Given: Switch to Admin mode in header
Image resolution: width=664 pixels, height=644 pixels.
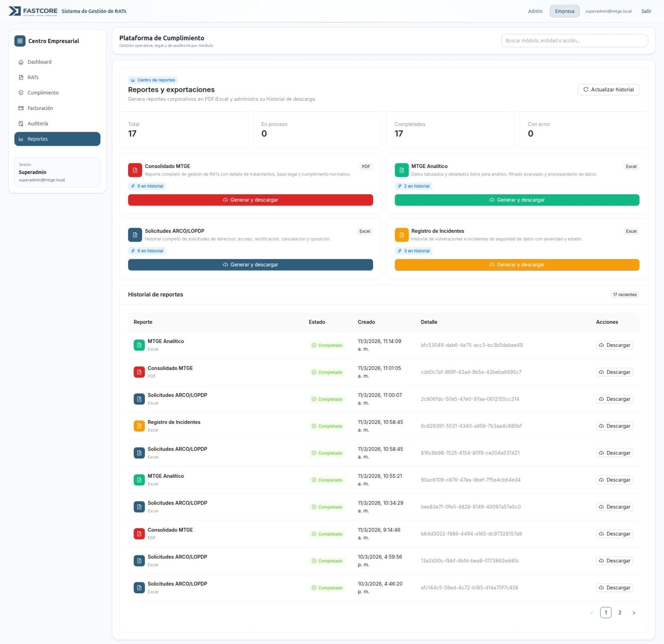Looking at the screenshot, I should point(535,11).
